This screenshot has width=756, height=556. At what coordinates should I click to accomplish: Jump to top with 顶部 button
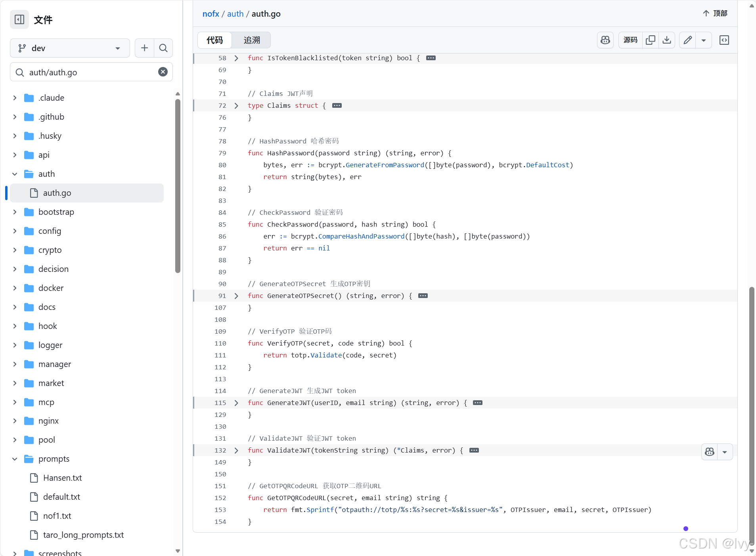pyautogui.click(x=715, y=13)
